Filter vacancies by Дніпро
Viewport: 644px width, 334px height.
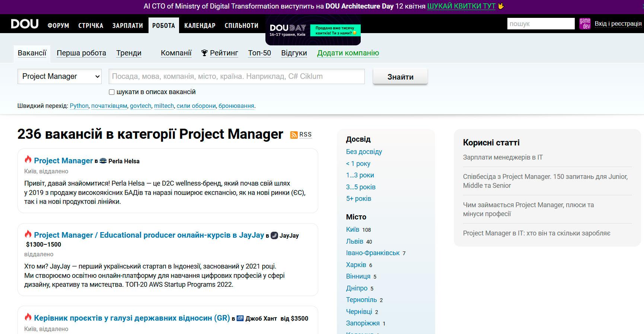click(x=357, y=288)
